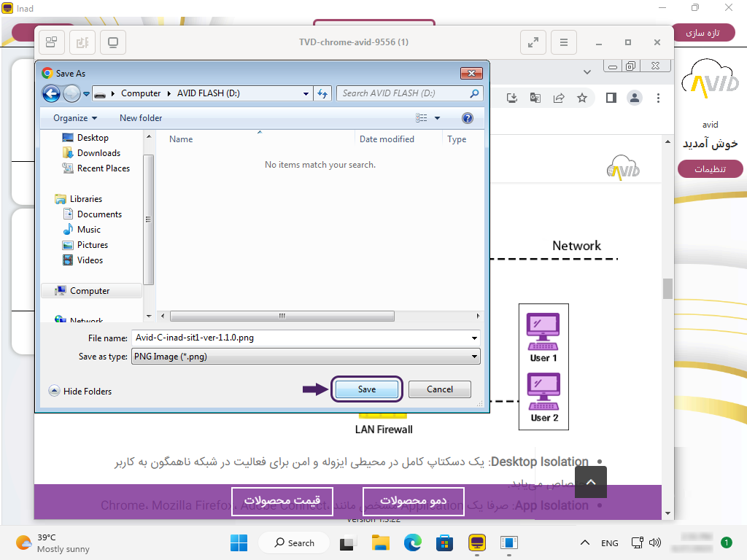Open Microsoft Edge from taskbar

(413, 542)
